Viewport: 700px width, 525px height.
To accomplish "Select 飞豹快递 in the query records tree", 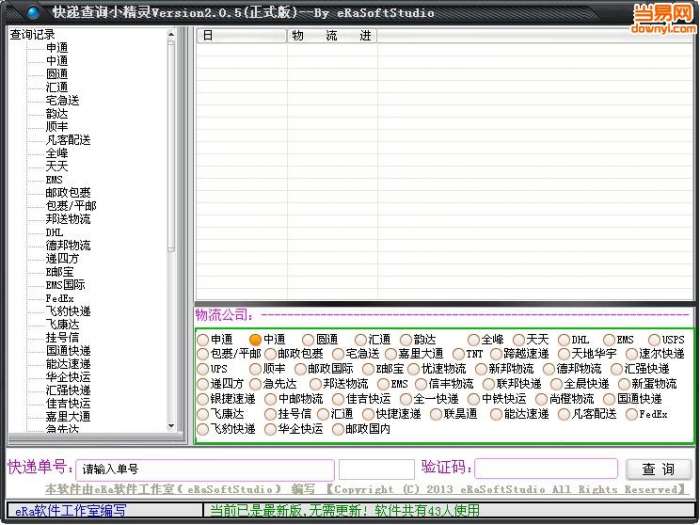I will point(68,311).
